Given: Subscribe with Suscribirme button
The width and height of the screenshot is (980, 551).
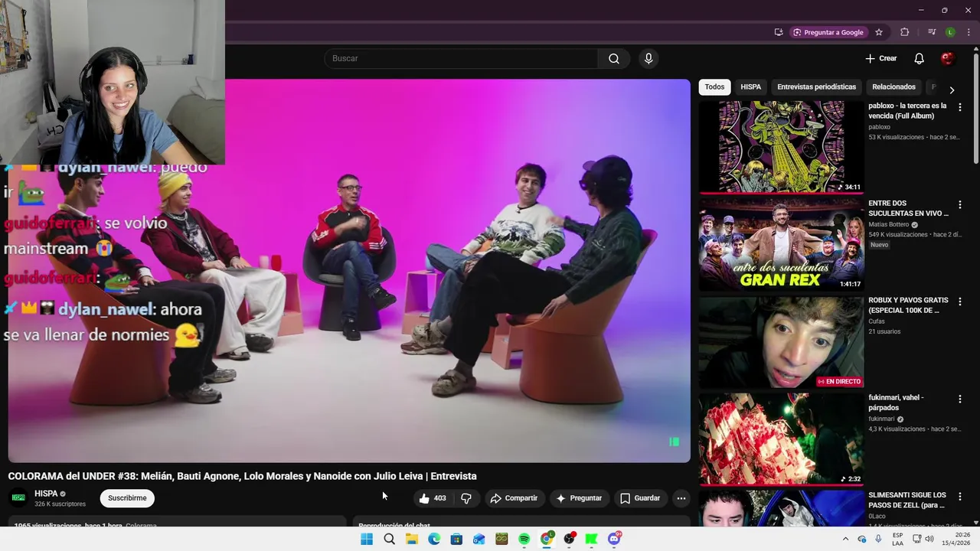Looking at the screenshot, I should pos(127,498).
